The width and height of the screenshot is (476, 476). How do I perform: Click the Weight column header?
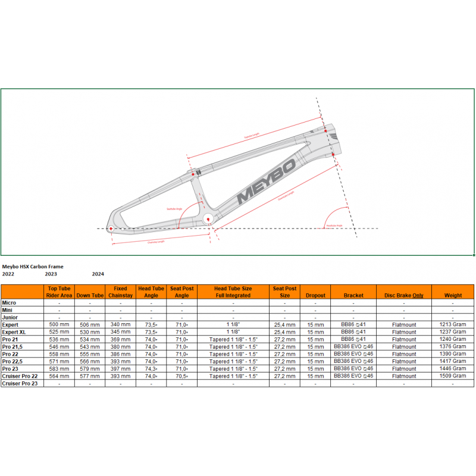[x=453, y=295]
